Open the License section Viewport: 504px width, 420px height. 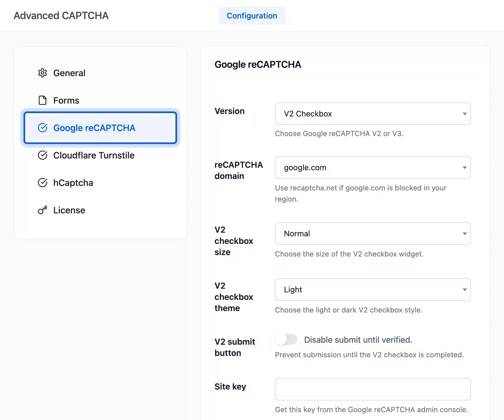[x=100, y=210]
